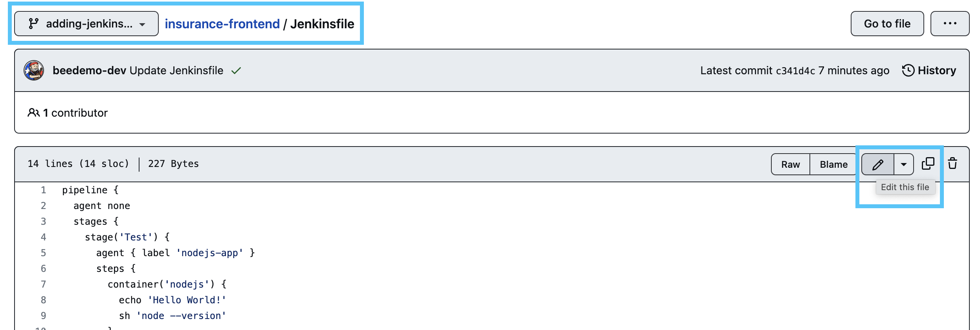Open the kebab menu with three dots
This screenshot has width=980, height=330.
(x=951, y=24)
